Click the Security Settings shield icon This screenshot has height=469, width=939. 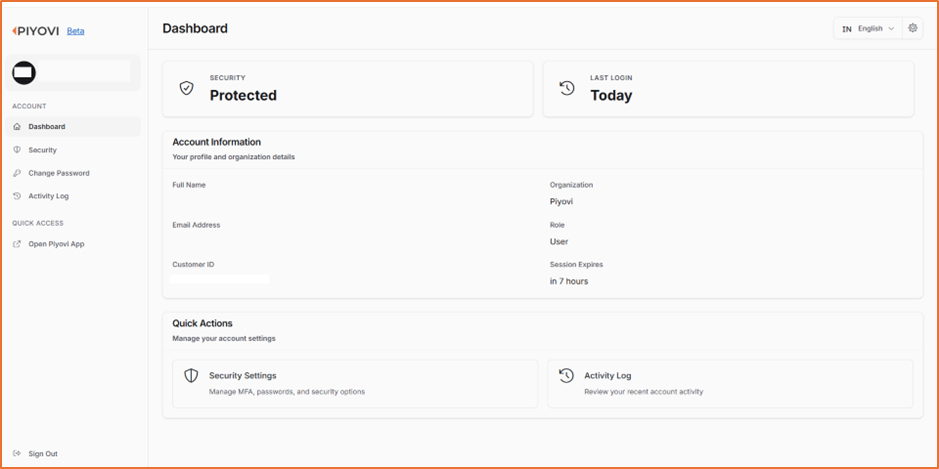tap(190, 376)
